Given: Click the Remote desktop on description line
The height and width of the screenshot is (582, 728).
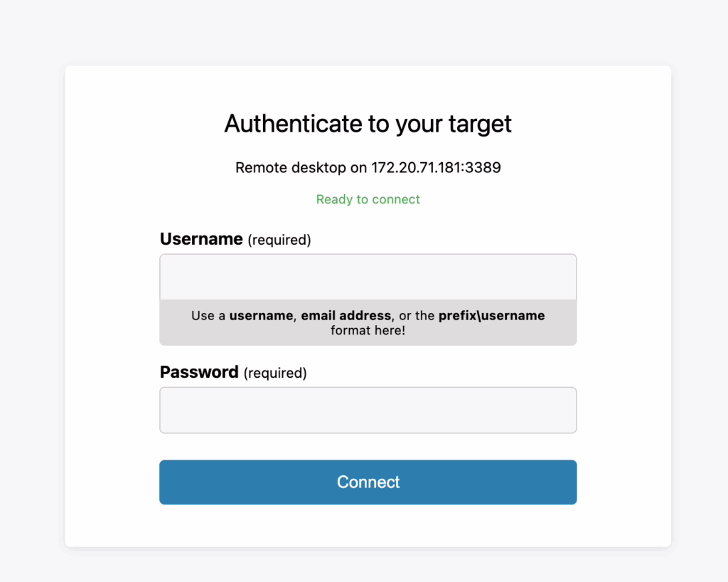Looking at the screenshot, I should coord(368,167).
